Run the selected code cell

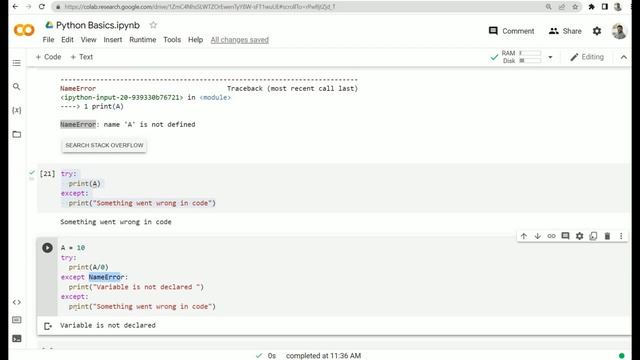point(47,248)
